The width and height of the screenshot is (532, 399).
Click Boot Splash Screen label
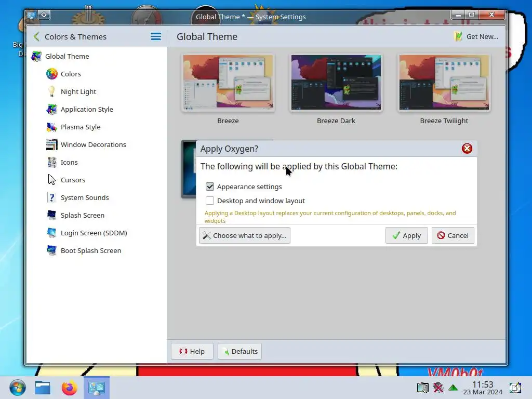coord(91,250)
